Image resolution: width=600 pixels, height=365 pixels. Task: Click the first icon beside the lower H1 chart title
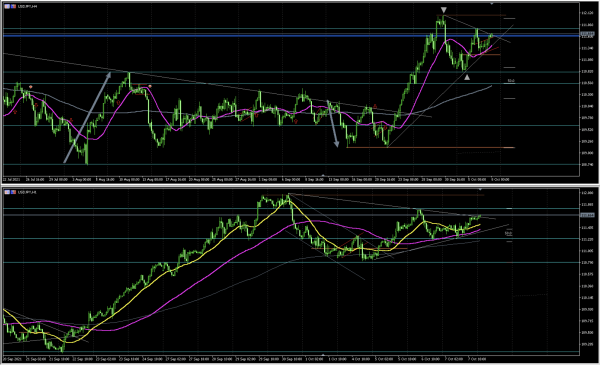pos(7,192)
